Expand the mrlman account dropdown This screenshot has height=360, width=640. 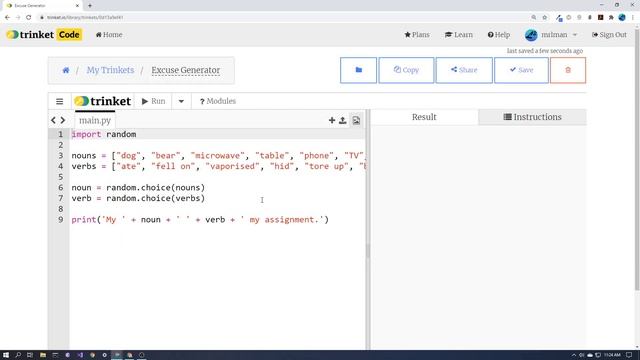[x=575, y=35]
